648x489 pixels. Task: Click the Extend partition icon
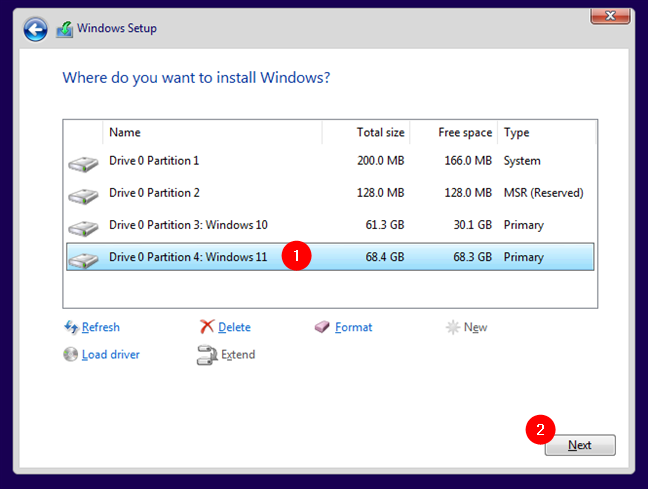(x=207, y=355)
